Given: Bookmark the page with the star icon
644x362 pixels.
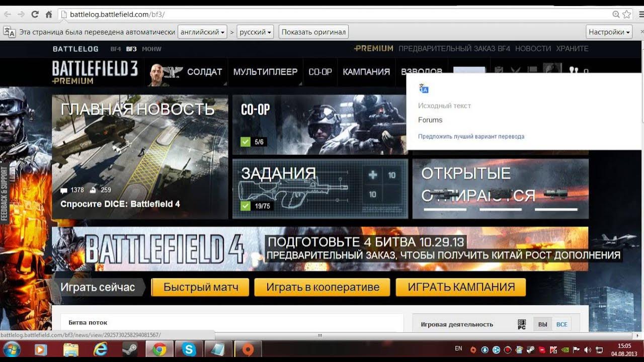Looking at the screenshot, I should pos(626,14).
